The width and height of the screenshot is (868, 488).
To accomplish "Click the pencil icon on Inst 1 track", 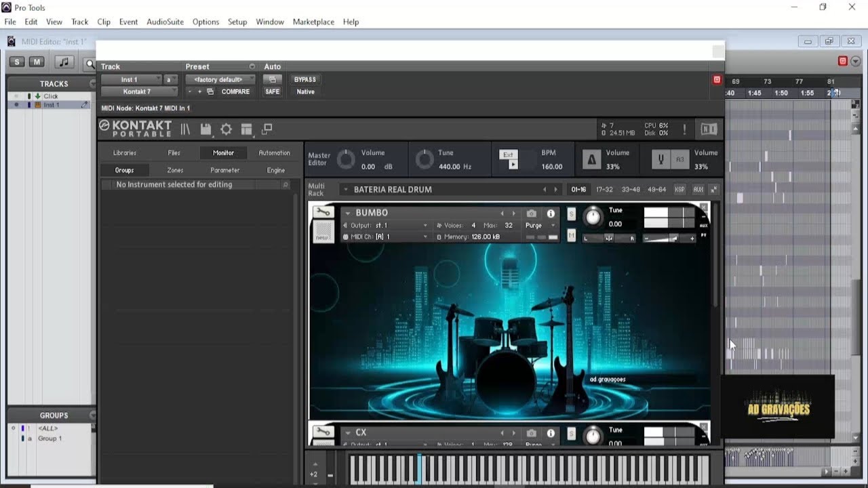I will pyautogui.click(x=85, y=105).
